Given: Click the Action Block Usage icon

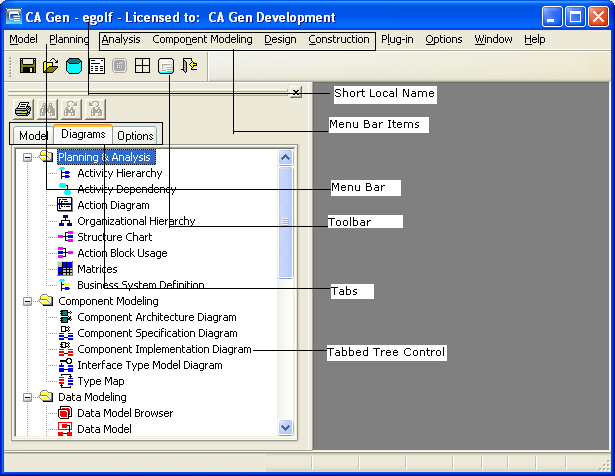Looking at the screenshot, I should [x=65, y=253].
